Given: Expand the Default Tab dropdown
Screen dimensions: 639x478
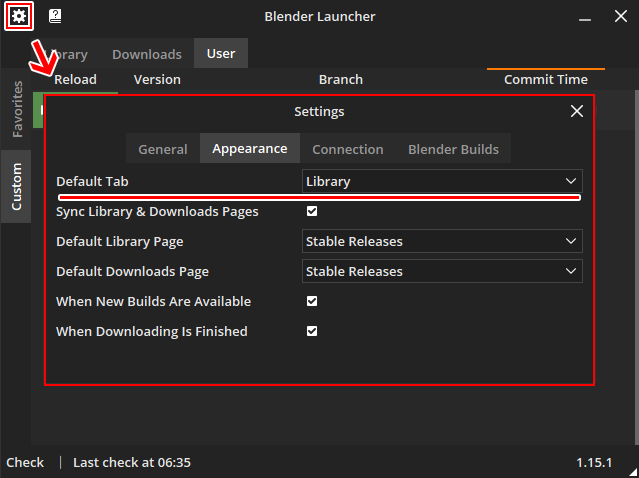Looking at the screenshot, I should point(441,181).
